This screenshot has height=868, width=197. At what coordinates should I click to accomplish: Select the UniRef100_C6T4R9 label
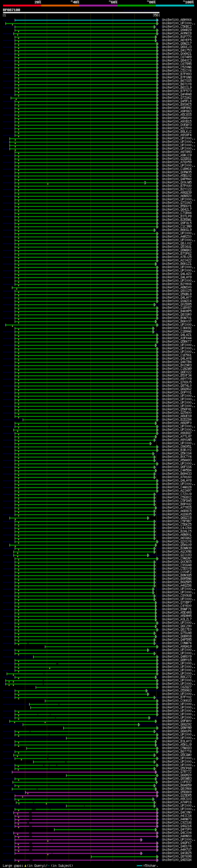[x=177, y=57]
